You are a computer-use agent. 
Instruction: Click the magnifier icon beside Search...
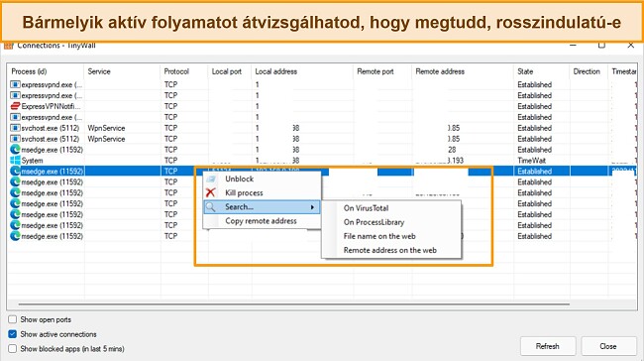[211, 207]
